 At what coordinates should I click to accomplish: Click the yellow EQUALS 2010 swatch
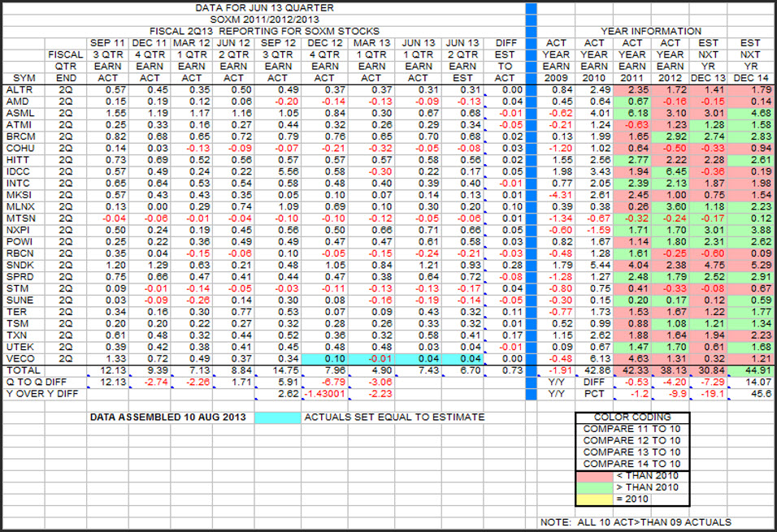594,500
